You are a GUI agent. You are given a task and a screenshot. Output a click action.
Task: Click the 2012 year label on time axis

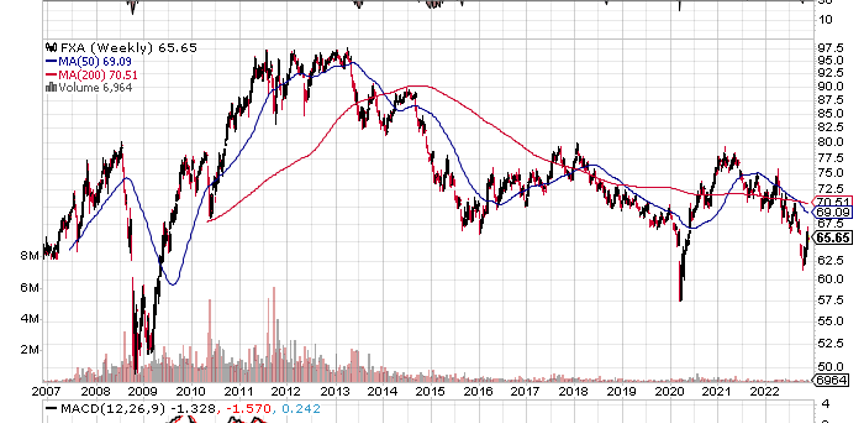pyautogui.click(x=287, y=391)
